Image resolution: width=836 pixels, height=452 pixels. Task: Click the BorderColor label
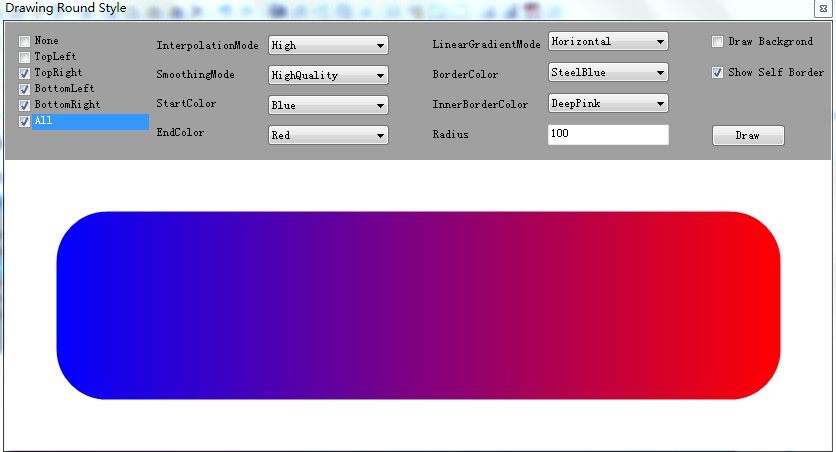tap(465, 75)
